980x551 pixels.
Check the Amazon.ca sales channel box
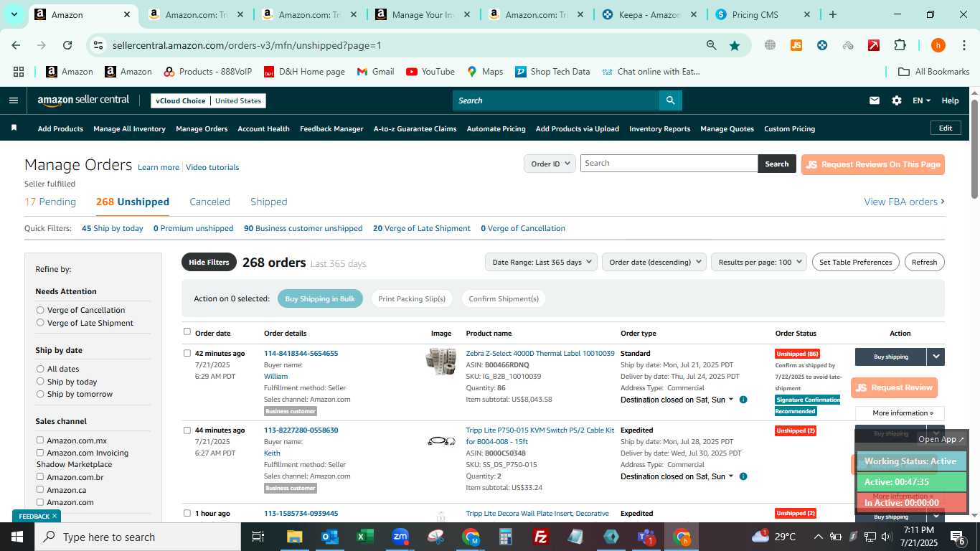(40, 489)
